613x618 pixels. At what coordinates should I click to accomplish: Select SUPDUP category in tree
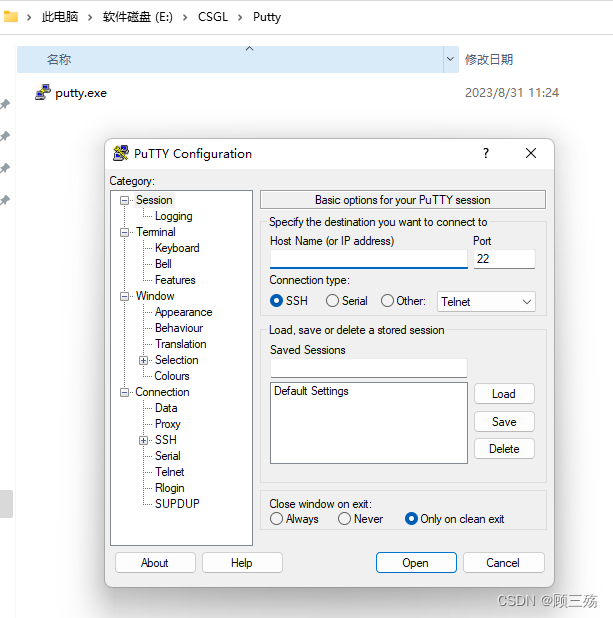(x=177, y=504)
